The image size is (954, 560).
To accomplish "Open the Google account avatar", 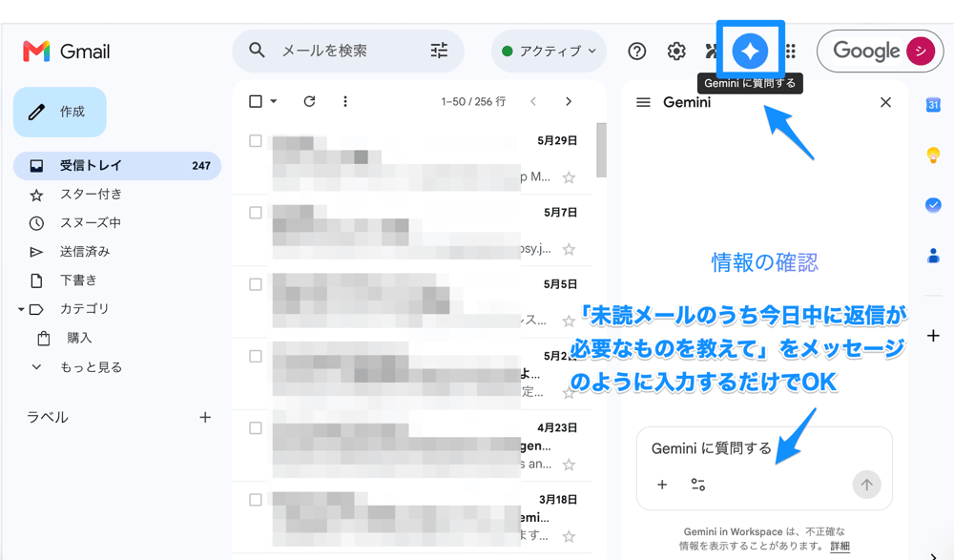I will (921, 52).
